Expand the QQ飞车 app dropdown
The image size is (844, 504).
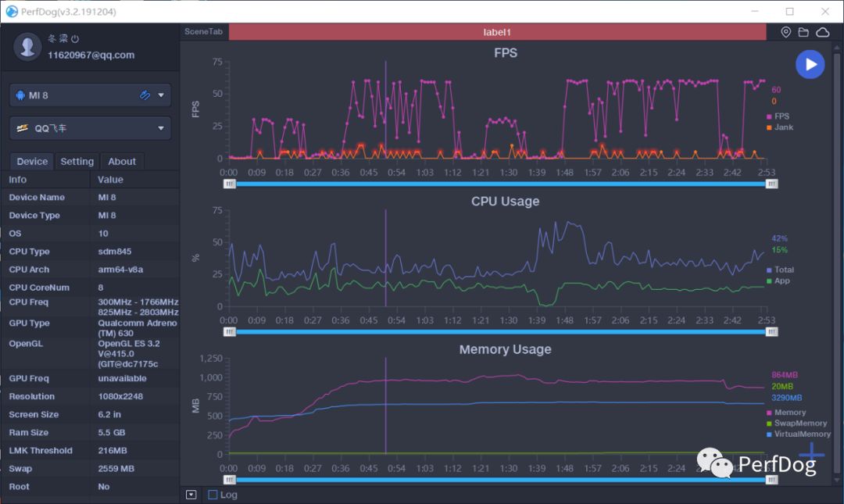coord(161,128)
